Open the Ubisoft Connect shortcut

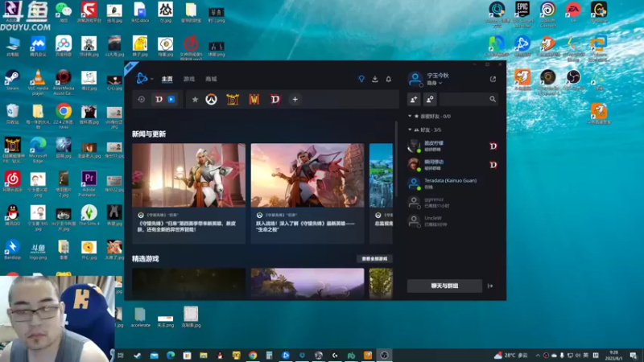point(548,14)
